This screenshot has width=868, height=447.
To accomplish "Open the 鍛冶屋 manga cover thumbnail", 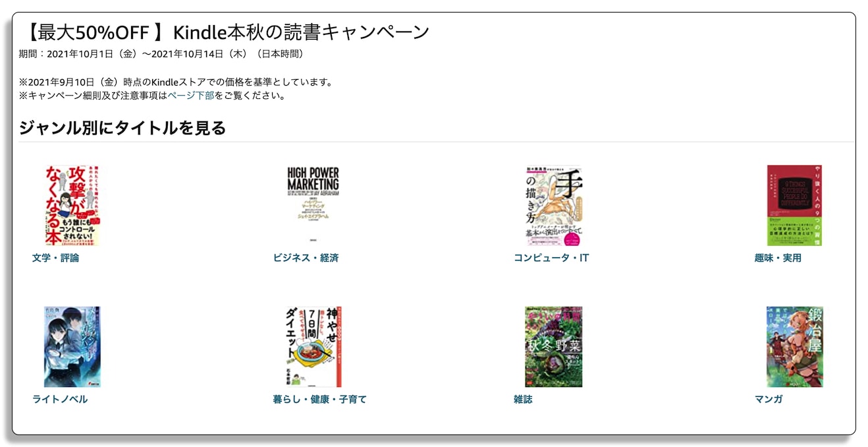I will tap(794, 347).
